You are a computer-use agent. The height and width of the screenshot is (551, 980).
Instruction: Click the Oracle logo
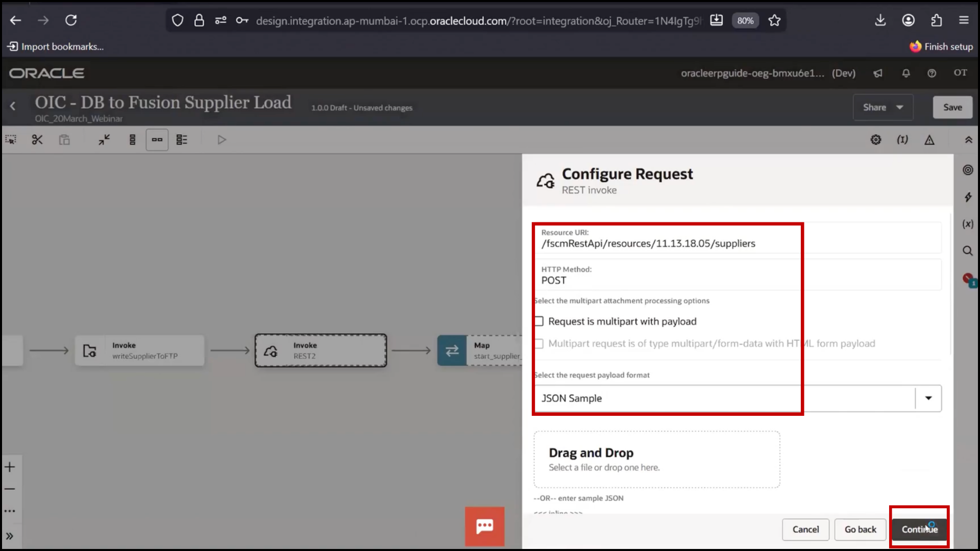(x=46, y=73)
